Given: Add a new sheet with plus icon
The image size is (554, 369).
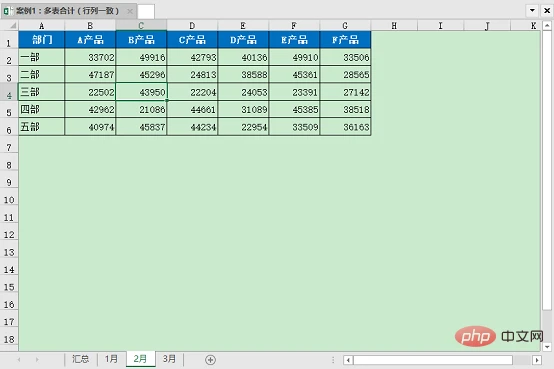Looking at the screenshot, I should click(x=210, y=360).
